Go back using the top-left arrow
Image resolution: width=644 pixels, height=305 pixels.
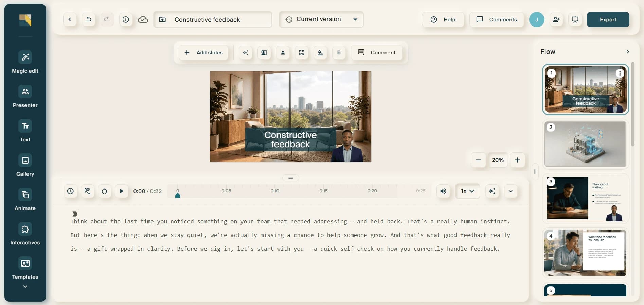pyautogui.click(x=70, y=19)
